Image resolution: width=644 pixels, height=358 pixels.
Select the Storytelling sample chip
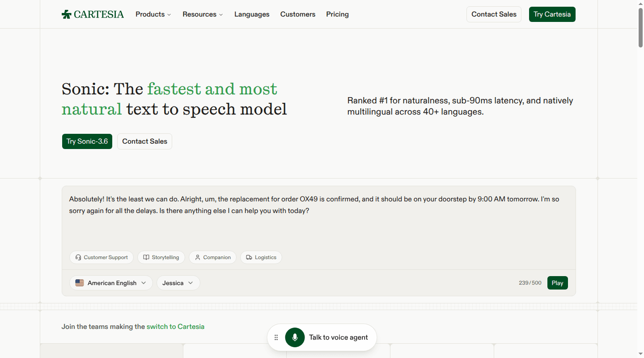161,257
